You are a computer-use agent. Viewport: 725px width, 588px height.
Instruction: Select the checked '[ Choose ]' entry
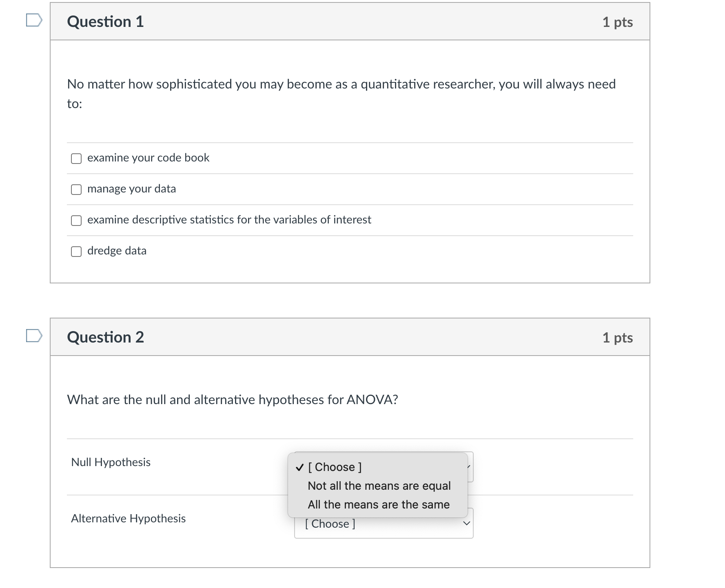[x=335, y=467]
